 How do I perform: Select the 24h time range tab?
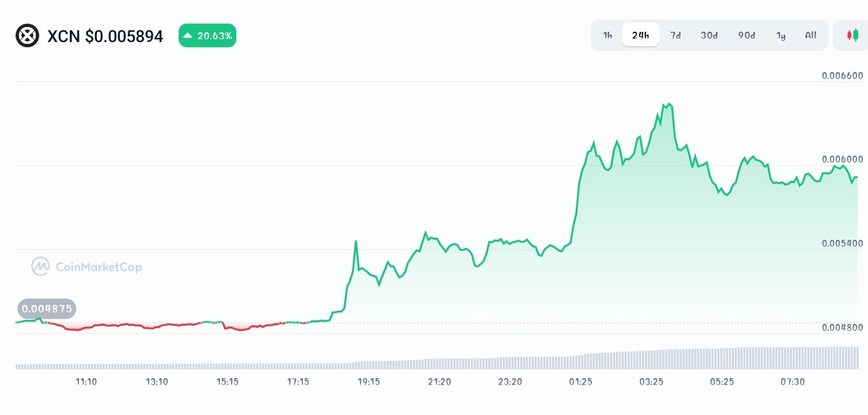tap(640, 35)
